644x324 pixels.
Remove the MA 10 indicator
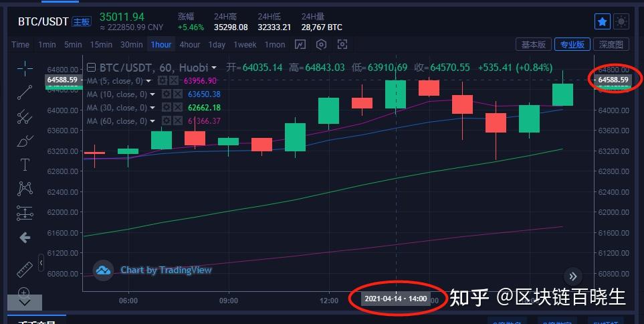coord(177,94)
